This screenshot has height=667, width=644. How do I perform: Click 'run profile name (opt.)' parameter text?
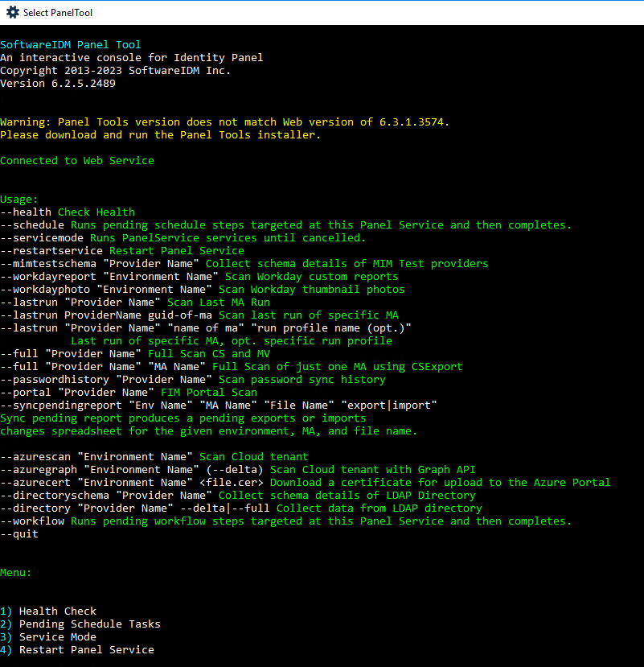point(331,328)
